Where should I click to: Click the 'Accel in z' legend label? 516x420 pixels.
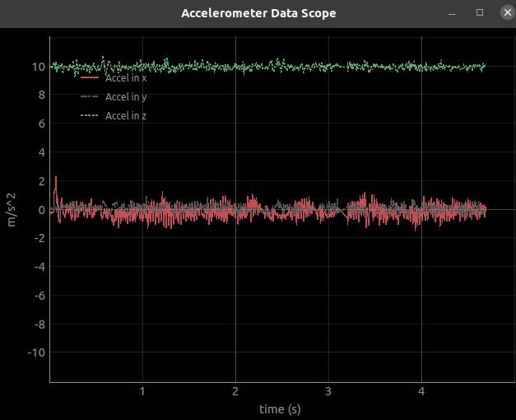tap(126, 116)
